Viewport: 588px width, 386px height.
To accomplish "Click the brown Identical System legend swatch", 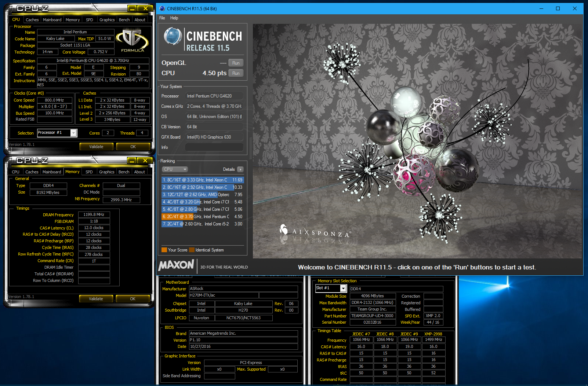I will [x=192, y=250].
